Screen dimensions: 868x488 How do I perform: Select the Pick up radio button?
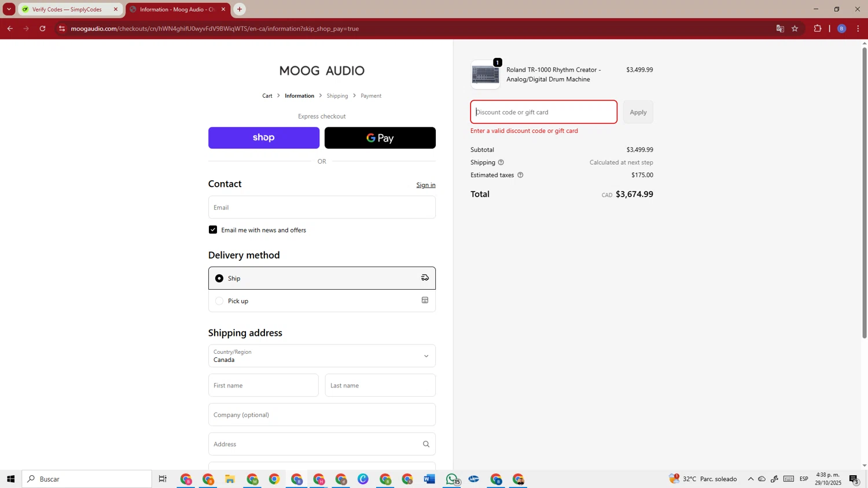click(x=219, y=301)
